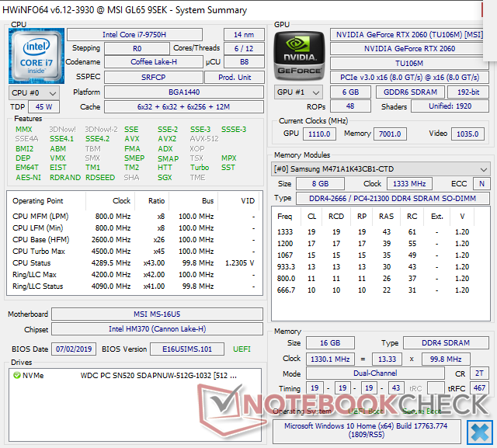This screenshot has width=497, height=448.
Task: Close the summary with blue X button
Action: [x=480, y=432]
